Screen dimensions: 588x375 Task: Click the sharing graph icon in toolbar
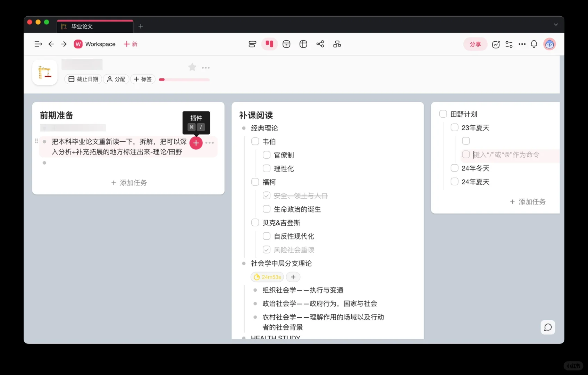pyautogui.click(x=320, y=44)
